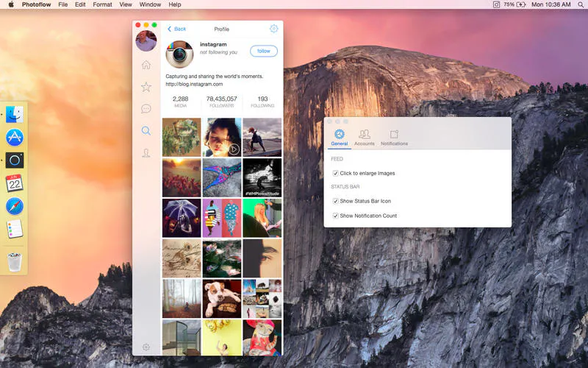The image size is (588, 368).
Task: Click the clock showing Mon 10:36 AM
Action: coord(551,4)
